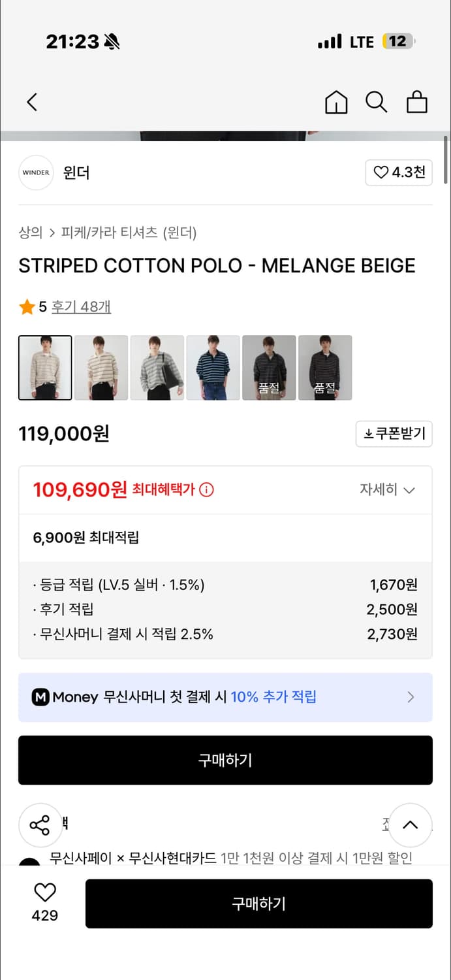This screenshot has height=980, width=451.
Task: Select the second beige polo thumbnail
Action: (101, 367)
